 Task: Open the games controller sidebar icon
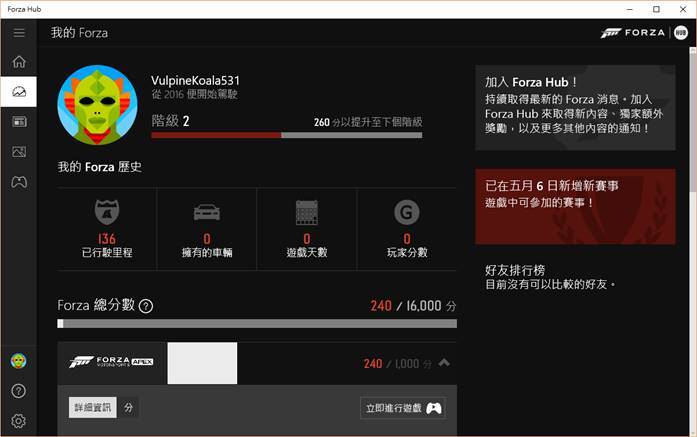[18, 182]
